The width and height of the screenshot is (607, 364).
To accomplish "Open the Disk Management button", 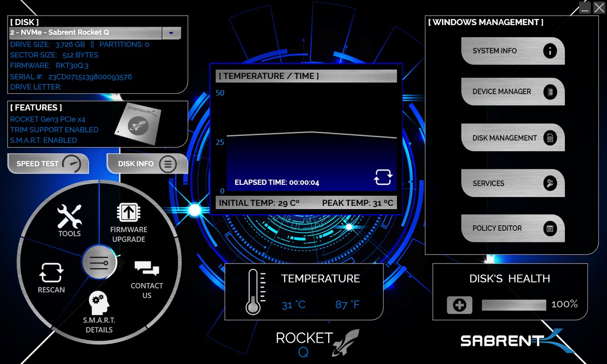I will [x=513, y=138].
